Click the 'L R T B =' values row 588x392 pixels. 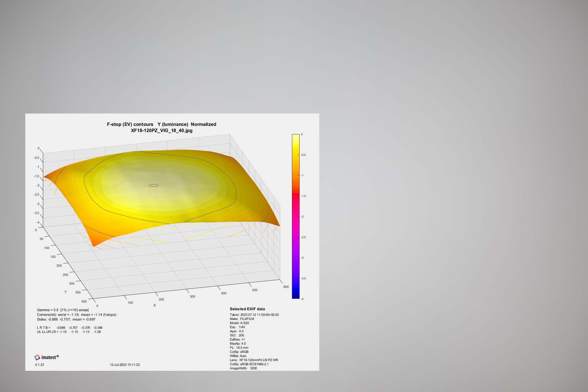coord(70,328)
